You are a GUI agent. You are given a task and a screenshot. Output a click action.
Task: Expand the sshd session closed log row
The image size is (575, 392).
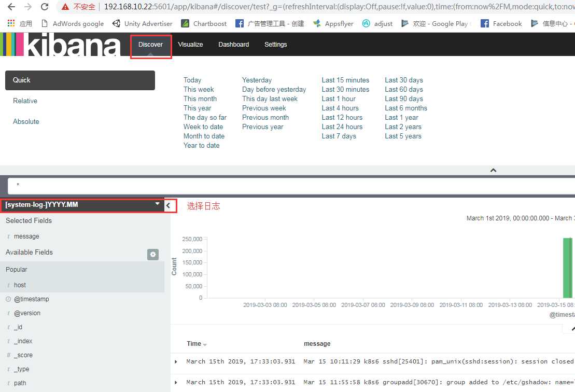[176, 361]
